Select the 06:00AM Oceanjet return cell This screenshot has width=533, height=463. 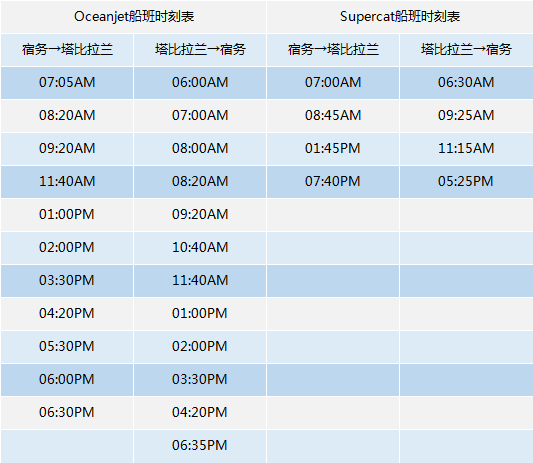click(200, 83)
